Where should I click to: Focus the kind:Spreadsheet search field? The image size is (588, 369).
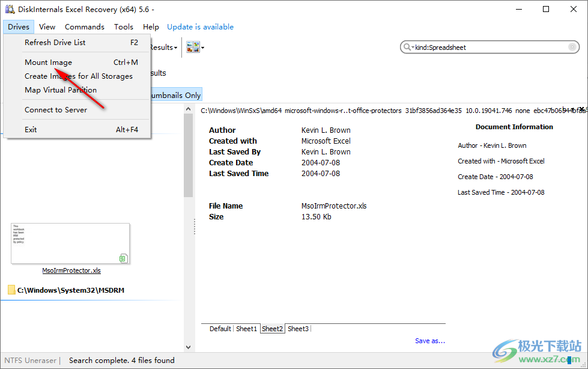point(491,47)
